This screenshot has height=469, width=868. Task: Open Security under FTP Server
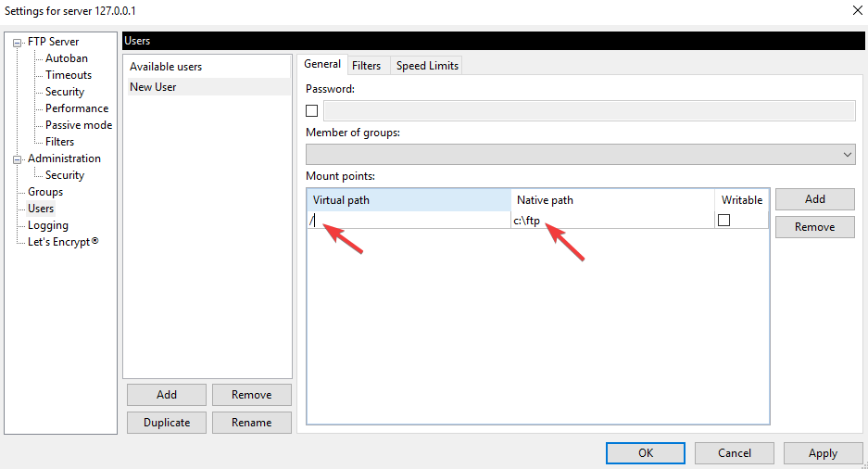65,92
